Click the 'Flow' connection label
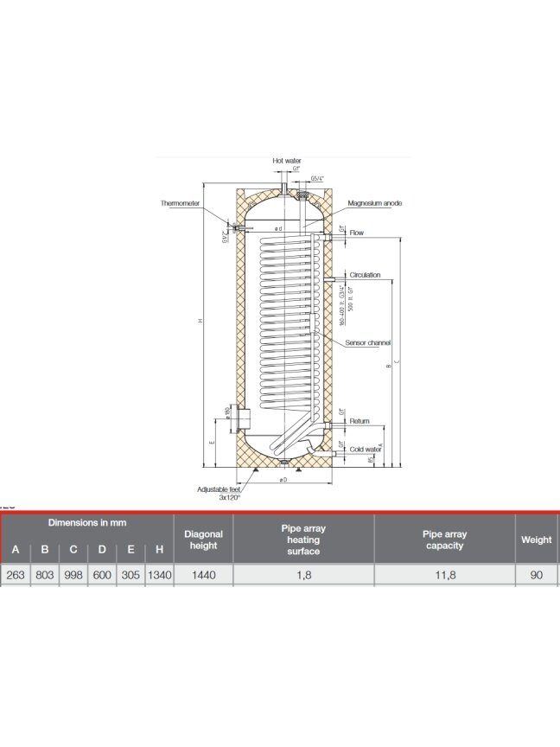Viewport: 560px width, 747px height. (357, 233)
